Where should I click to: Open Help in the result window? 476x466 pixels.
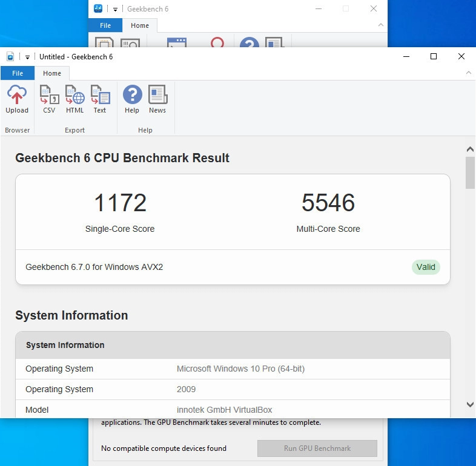point(132,99)
